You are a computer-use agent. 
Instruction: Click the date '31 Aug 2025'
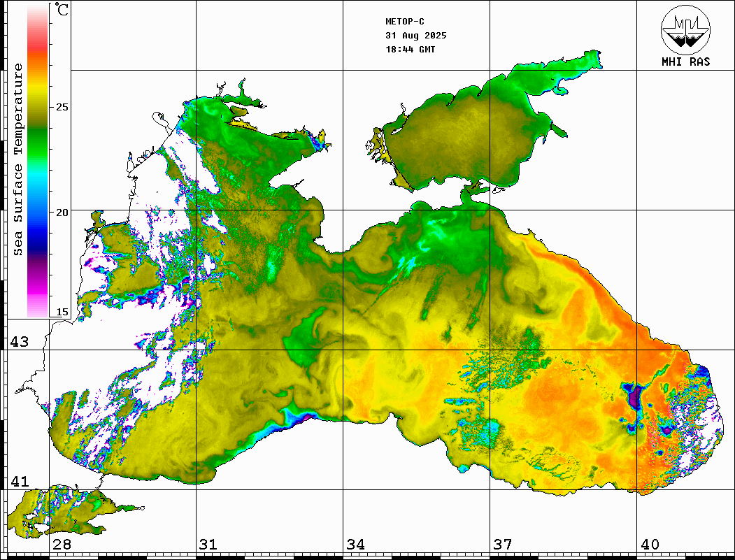point(416,36)
